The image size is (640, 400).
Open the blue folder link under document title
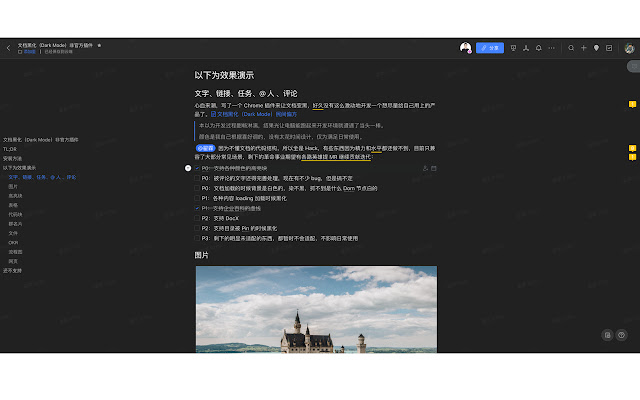tap(27, 52)
